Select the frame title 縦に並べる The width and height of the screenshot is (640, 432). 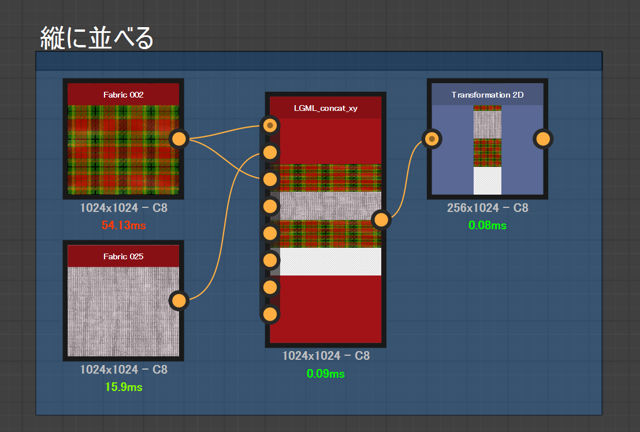click(x=97, y=38)
